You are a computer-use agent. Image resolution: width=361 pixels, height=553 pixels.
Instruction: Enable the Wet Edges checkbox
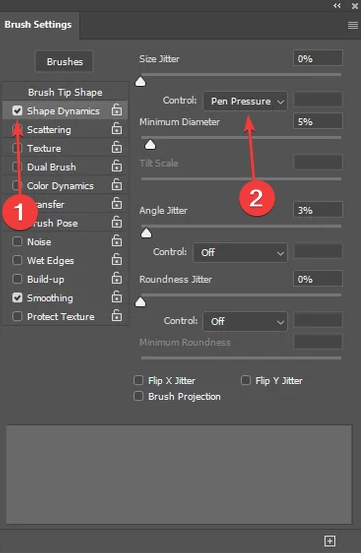[17, 260]
